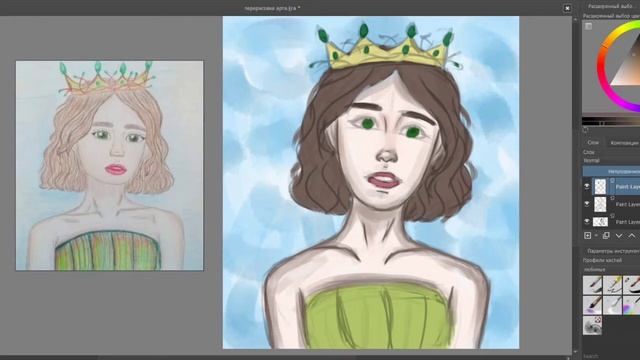Click the pencil reference image on the left
The height and width of the screenshot is (360, 640).
[109, 166]
